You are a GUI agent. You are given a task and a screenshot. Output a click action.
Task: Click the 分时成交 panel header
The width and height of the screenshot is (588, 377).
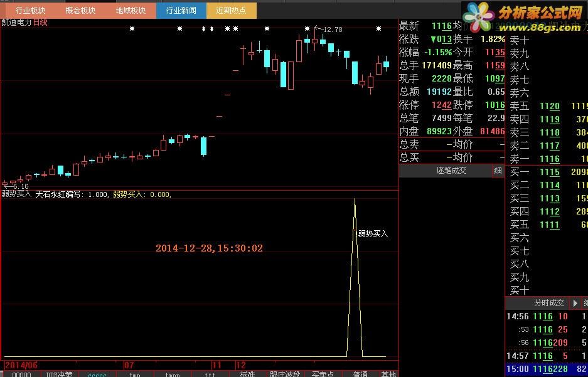549,303
